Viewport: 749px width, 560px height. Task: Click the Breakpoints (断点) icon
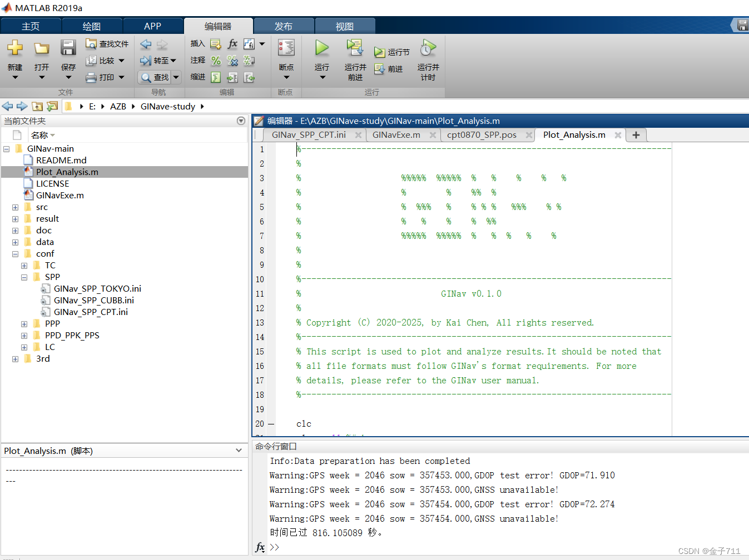(286, 48)
